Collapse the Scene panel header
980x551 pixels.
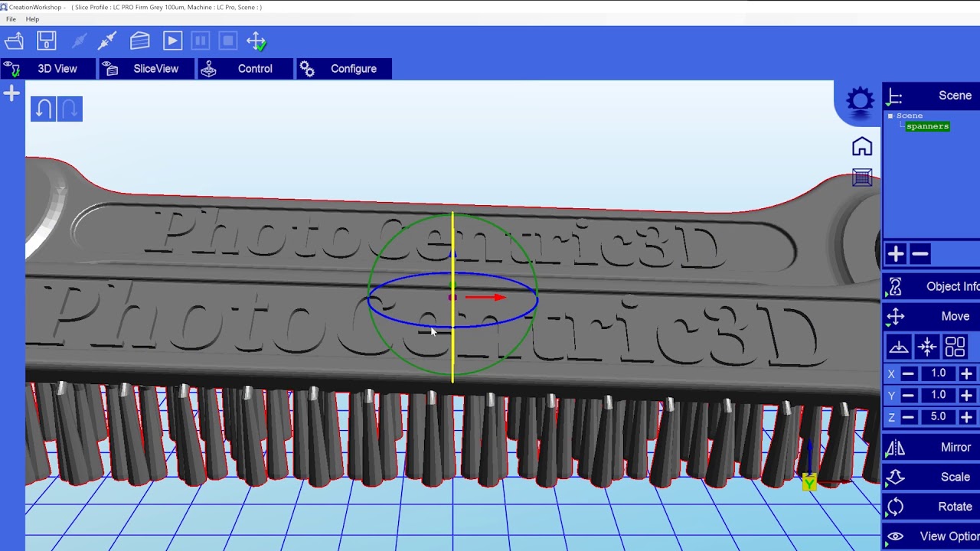(x=932, y=96)
